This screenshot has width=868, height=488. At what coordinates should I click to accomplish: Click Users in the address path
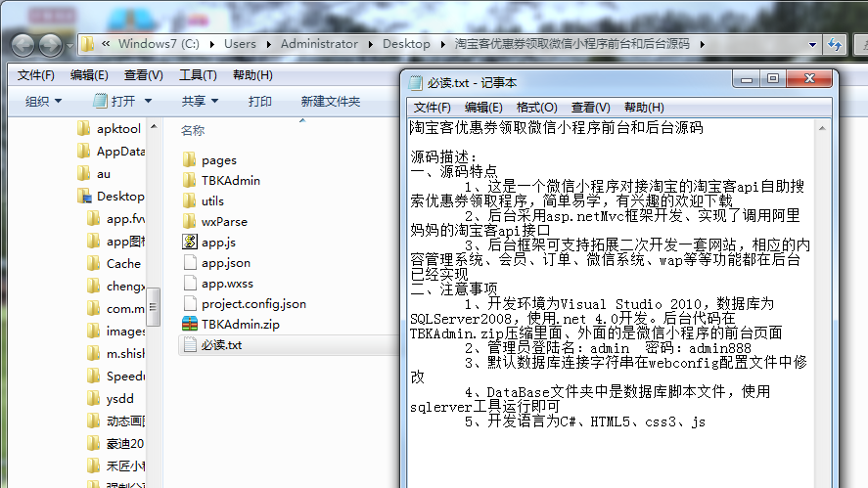[240, 44]
